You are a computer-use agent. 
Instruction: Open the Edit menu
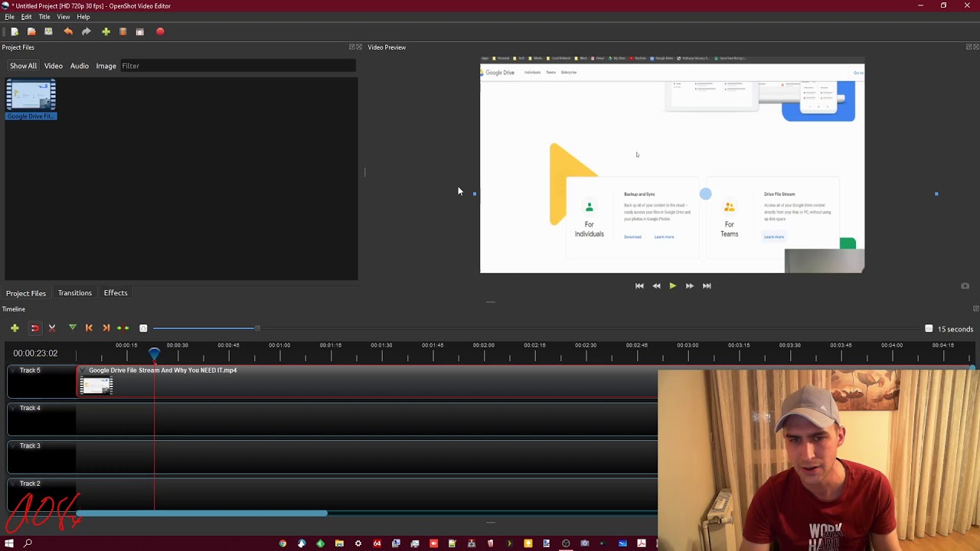pos(26,17)
